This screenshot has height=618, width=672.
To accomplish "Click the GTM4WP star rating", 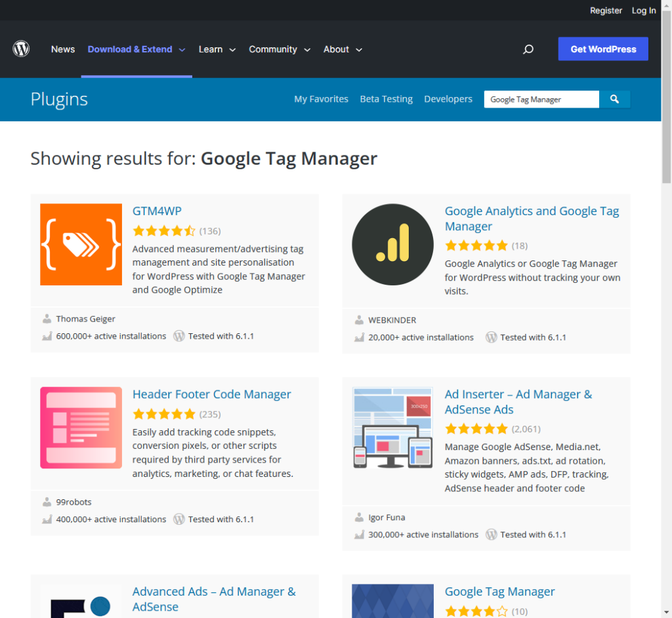I will 164,232.
